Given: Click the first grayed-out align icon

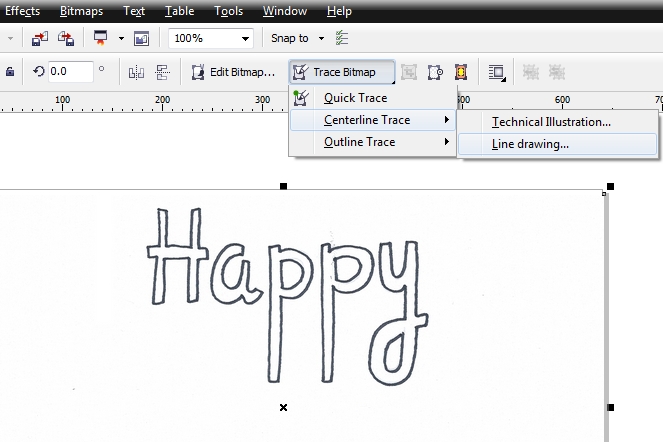Looking at the screenshot, I should [x=531, y=72].
